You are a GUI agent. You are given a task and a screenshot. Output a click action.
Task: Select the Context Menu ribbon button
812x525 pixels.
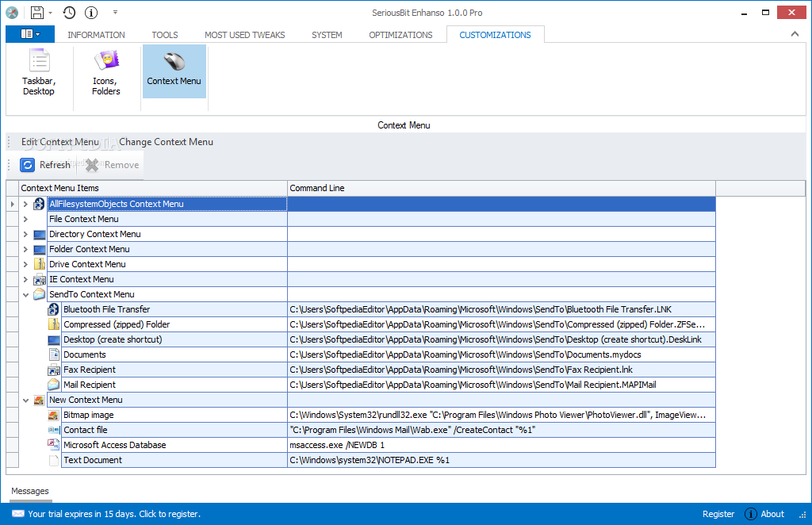point(174,72)
